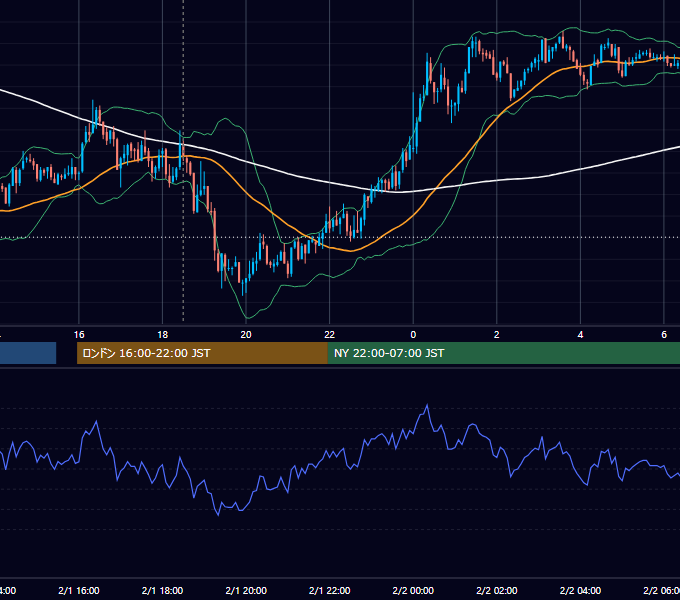This screenshot has height=600, width=680.
Task: Click the 2/2 02:00 label on oscillator axis
Action: [x=497, y=590]
